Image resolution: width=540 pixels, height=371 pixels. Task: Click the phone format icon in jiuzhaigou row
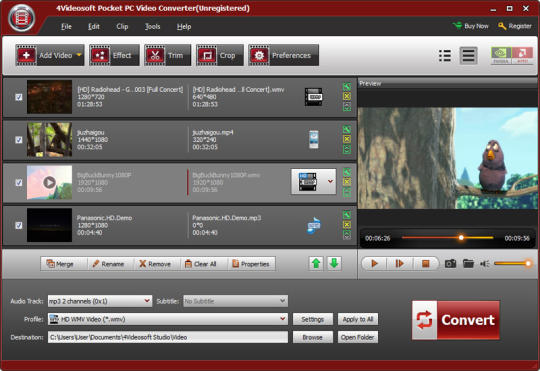[x=314, y=140]
